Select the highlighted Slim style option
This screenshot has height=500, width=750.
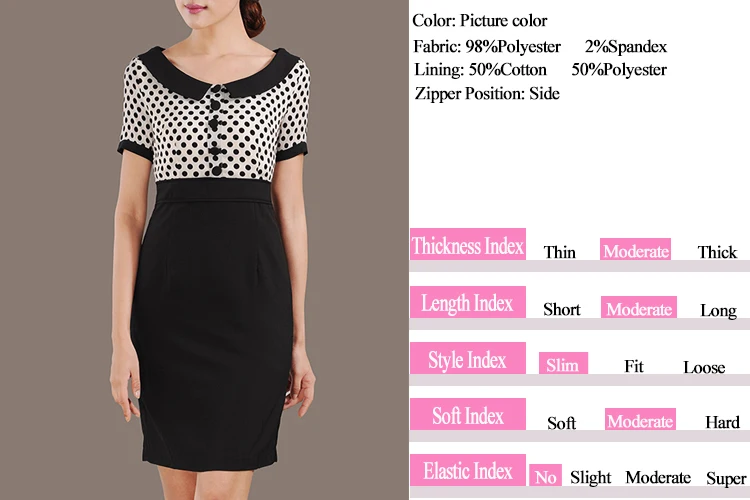563,363
